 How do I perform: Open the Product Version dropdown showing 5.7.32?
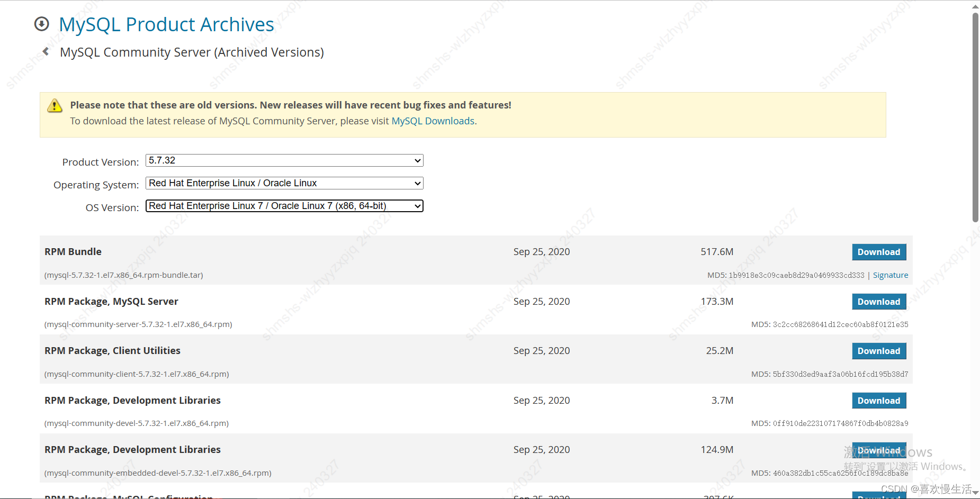tap(284, 160)
